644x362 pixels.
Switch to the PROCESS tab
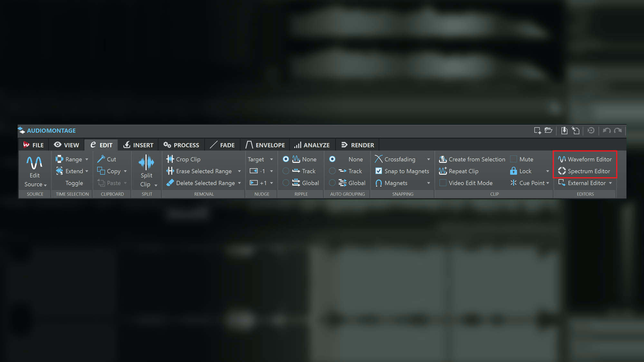(181, 145)
